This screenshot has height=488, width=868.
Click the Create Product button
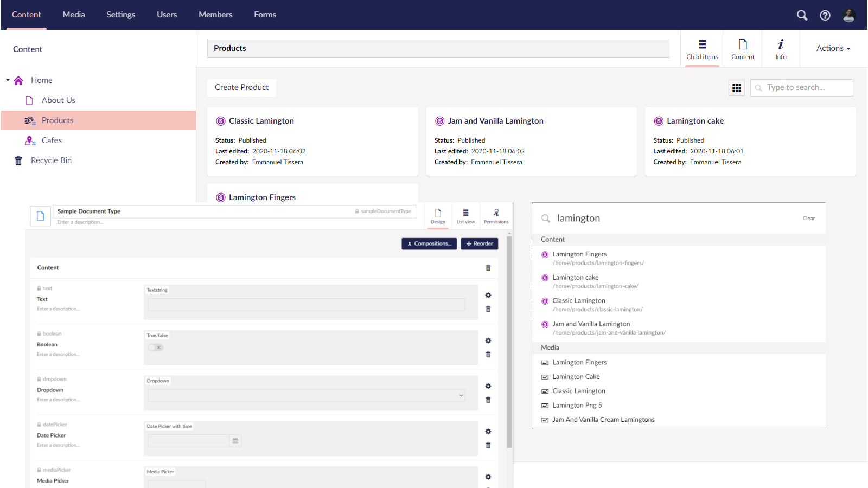click(x=241, y=87)
